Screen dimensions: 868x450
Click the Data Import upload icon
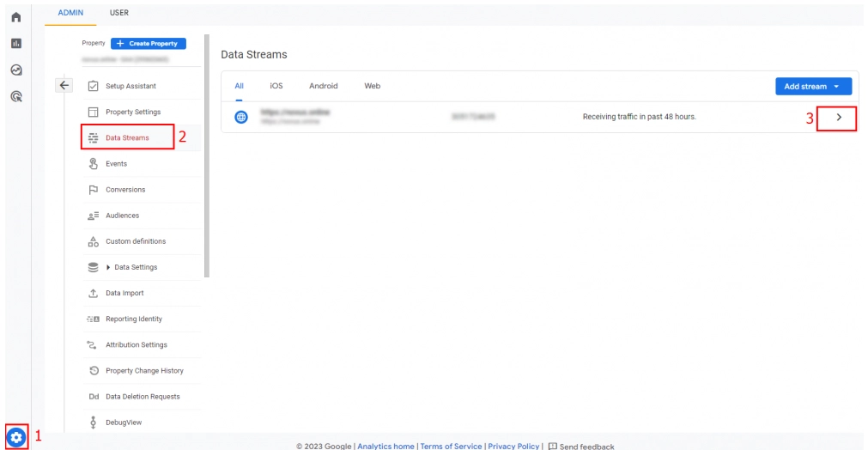(93, 293)
